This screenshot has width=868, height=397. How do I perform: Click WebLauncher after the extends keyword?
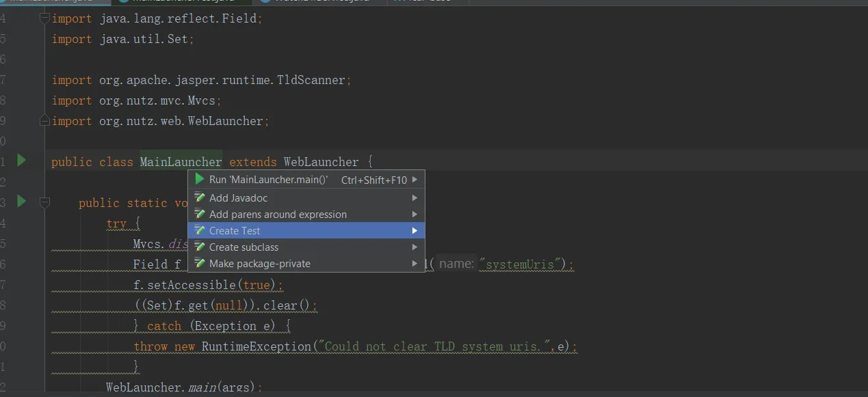click(x=321, y=162)
